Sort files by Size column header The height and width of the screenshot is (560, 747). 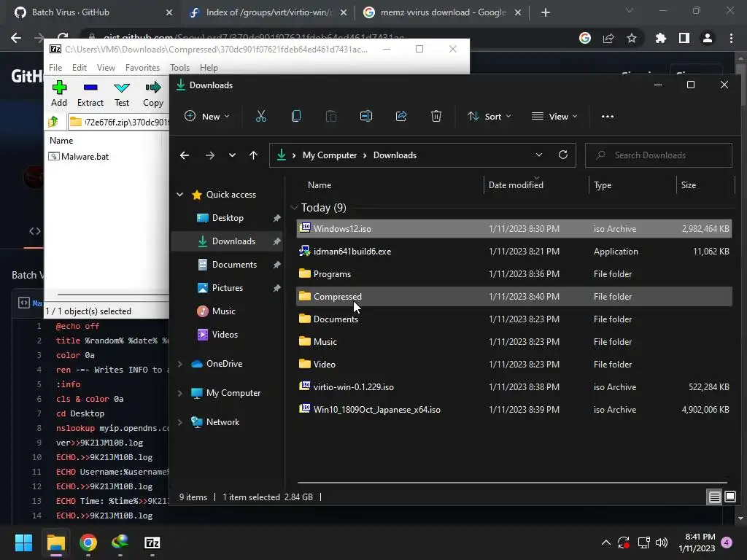pyautogui.click(x=688, y=184)
